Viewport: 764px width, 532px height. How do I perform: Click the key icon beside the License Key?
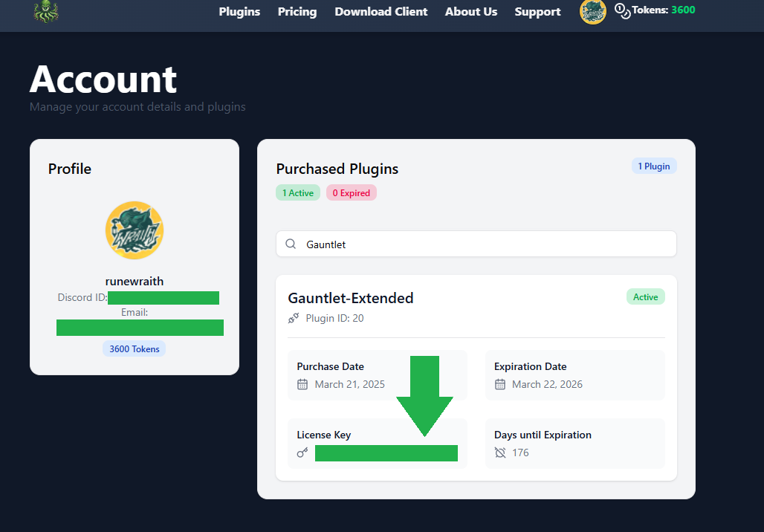[x=302, y=452]
